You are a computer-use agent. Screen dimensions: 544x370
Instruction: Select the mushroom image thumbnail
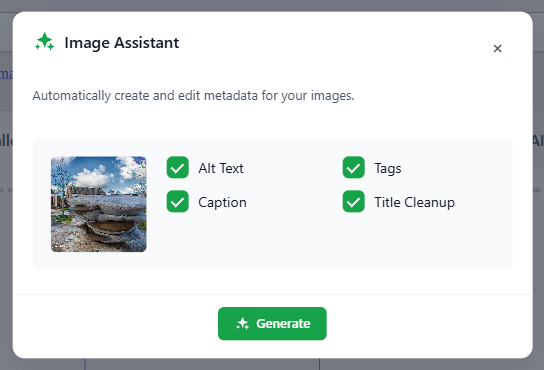[x=99, y=204]
